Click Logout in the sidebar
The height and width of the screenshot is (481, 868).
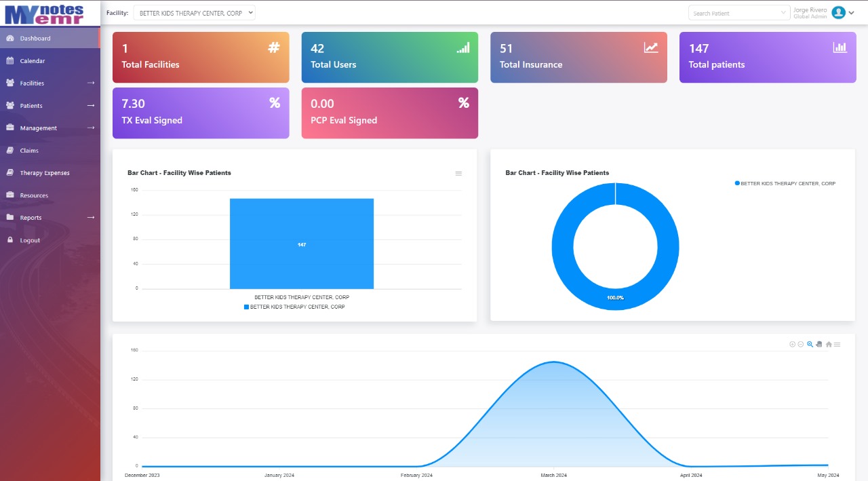(30, 240)
